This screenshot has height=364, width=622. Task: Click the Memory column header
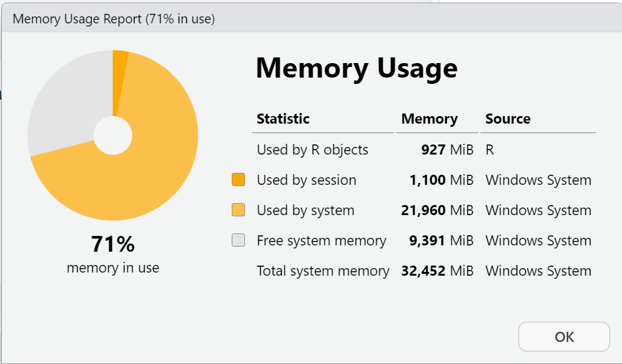tap(429, 119)
